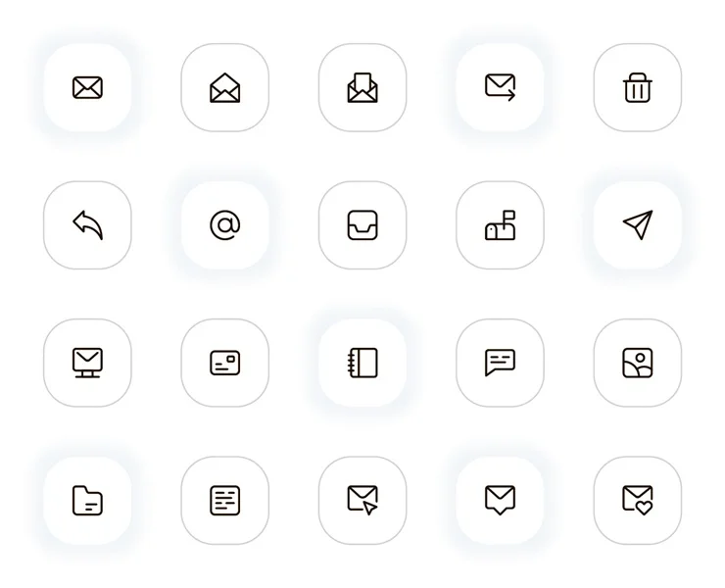The height and width of the screenshot is (588, 725).
Task: Click the trash bin delete icon
Action: 638,87
